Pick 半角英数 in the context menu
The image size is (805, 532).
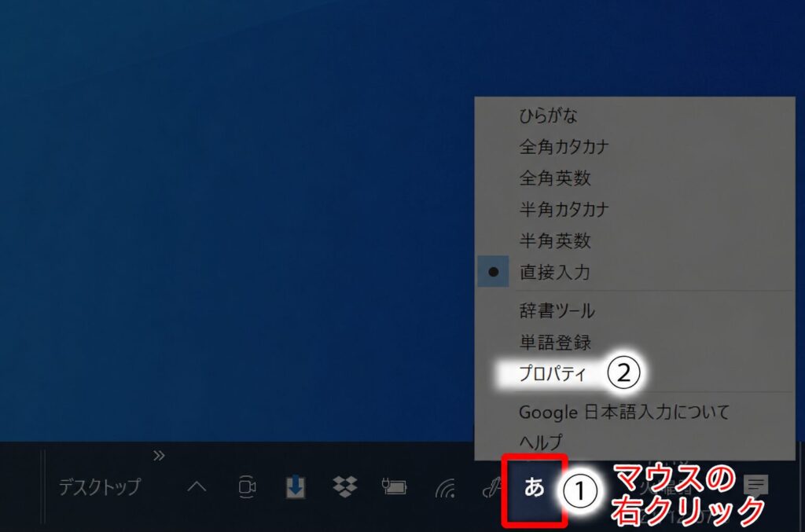635,240
